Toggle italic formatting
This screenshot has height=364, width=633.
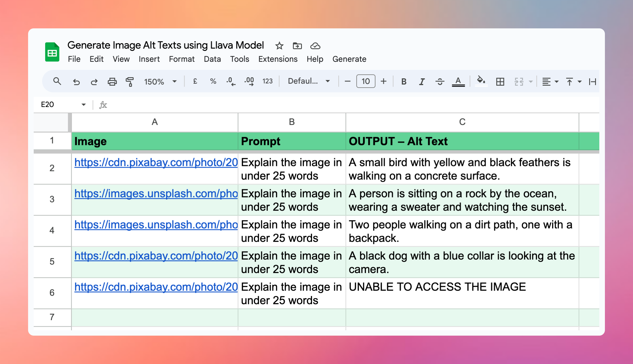pos(422,81)
